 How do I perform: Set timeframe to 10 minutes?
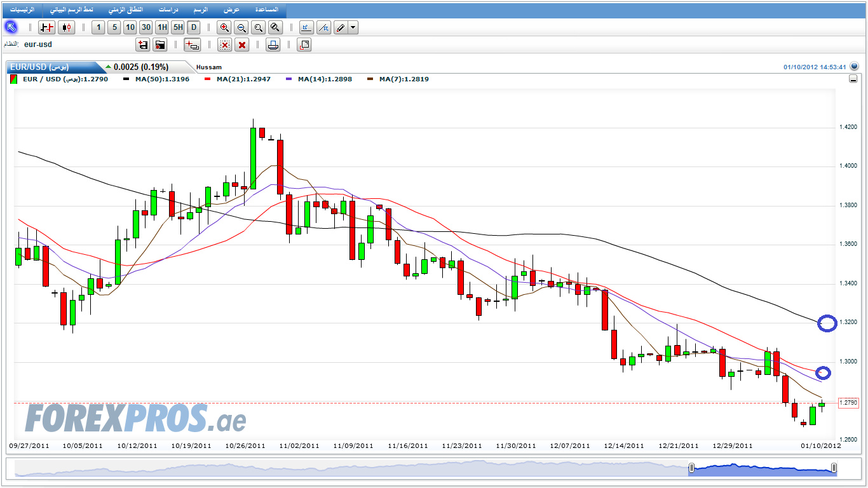tap(130, 27)
